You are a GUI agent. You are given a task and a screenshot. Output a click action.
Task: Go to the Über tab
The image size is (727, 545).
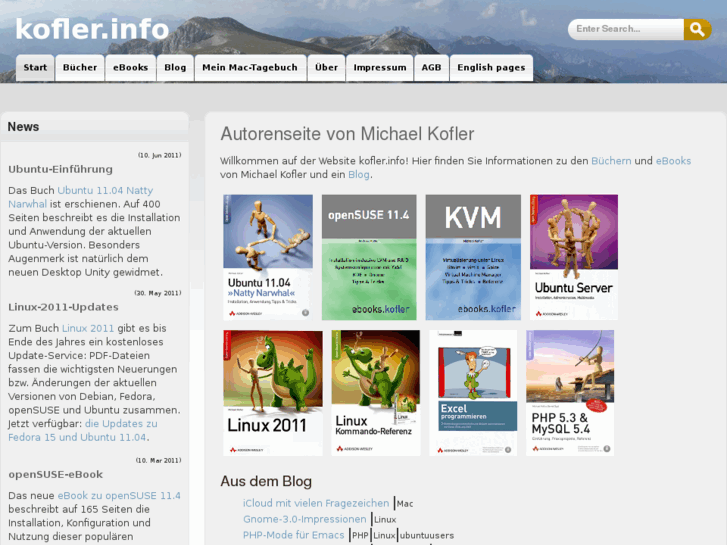(326, 68)
